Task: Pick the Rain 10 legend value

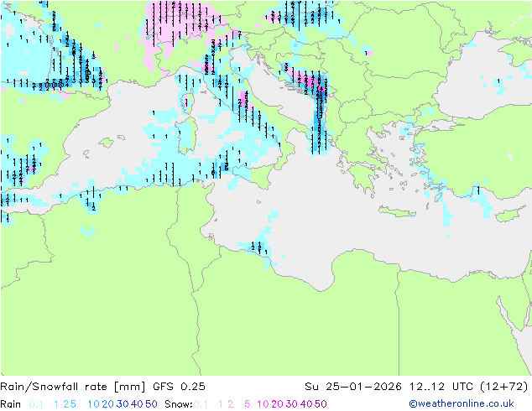Action: [x=94, y=404]
